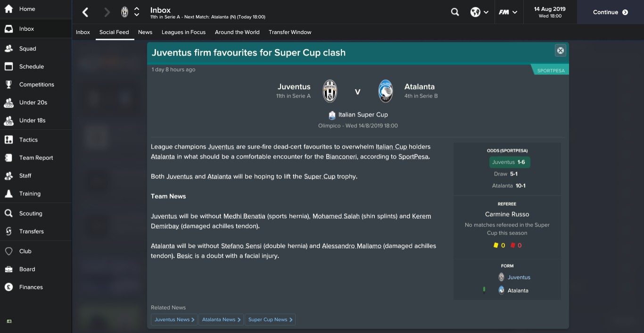This screenshot has height=333, width=644.
Task: Select the Juventus 1-6 odds highlight
Action: (510, 162)
